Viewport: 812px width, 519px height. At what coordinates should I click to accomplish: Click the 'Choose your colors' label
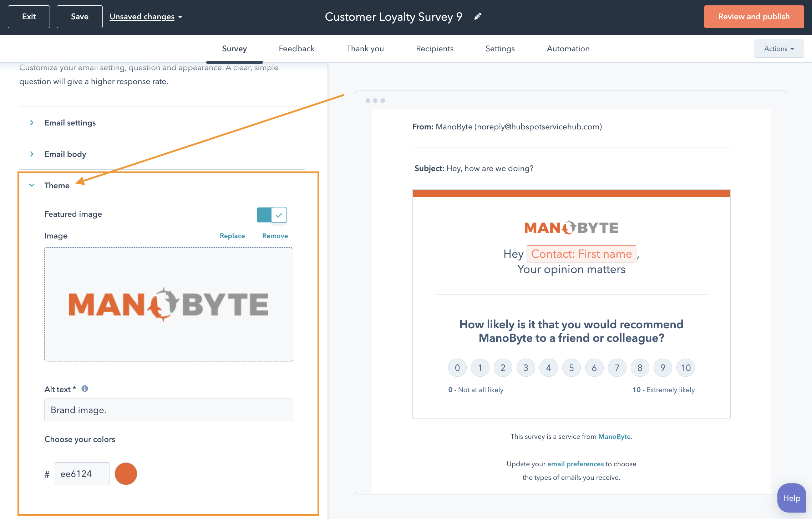pyautogui.click(x=80, y=439)
